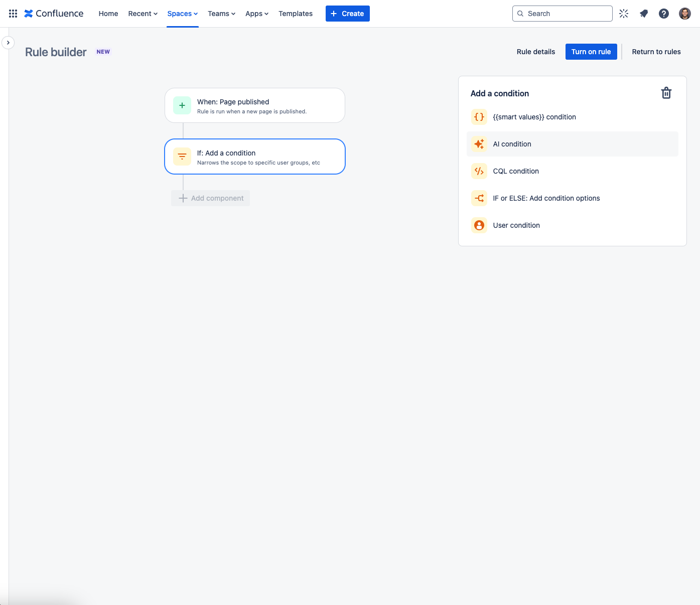Image resolution: width=700 pixels, height=605 pixels.
Task: Open the help question mark icon
Action: point(664,14)
